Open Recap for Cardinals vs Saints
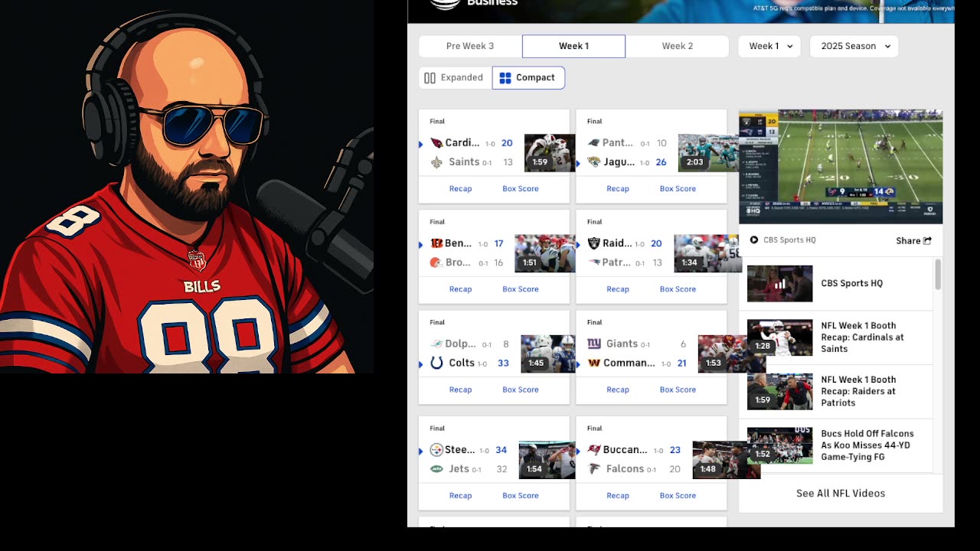The width and height of the screenshot is (980, 551). click(460, 188)
